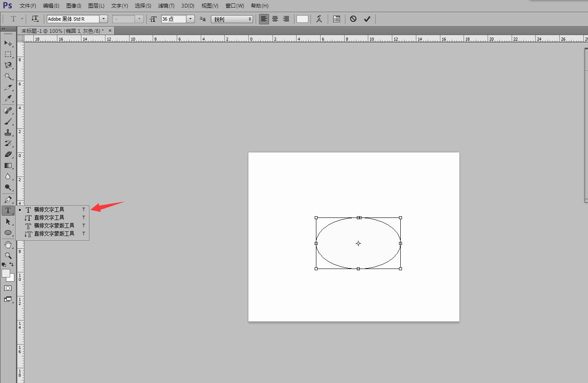Click the font size input field
588x383 pixels.
[x=173, y=19]
